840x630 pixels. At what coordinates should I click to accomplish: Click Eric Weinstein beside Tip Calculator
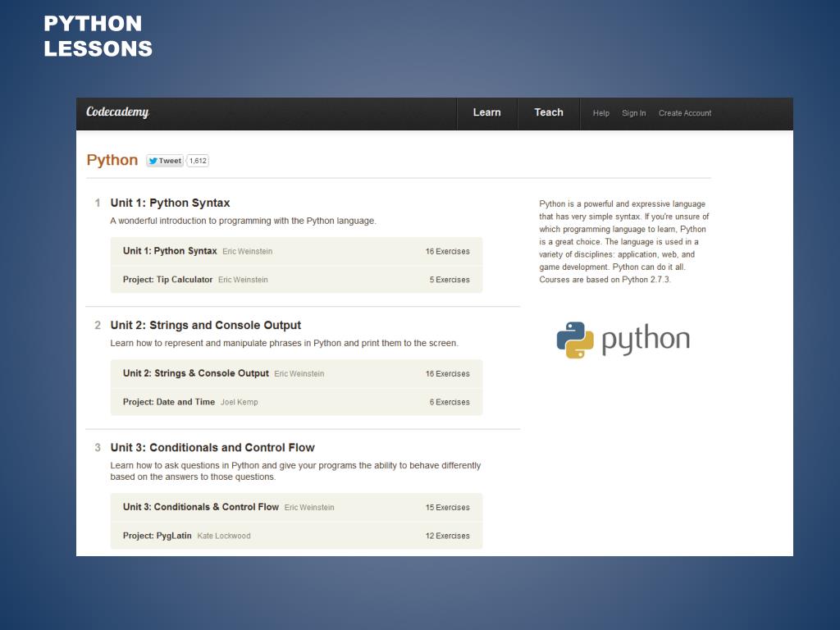pyautogui.click(x=243, y=280)
